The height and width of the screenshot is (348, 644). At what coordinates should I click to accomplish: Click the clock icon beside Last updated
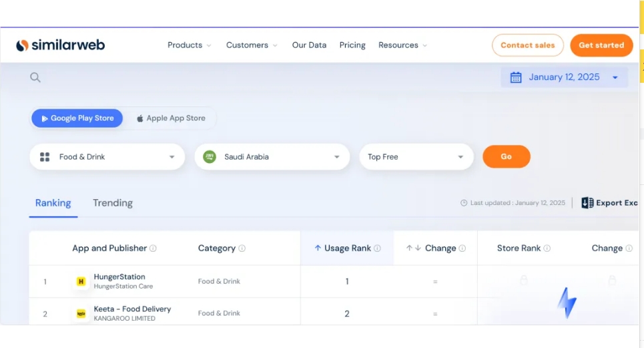[x=464, y=202]
